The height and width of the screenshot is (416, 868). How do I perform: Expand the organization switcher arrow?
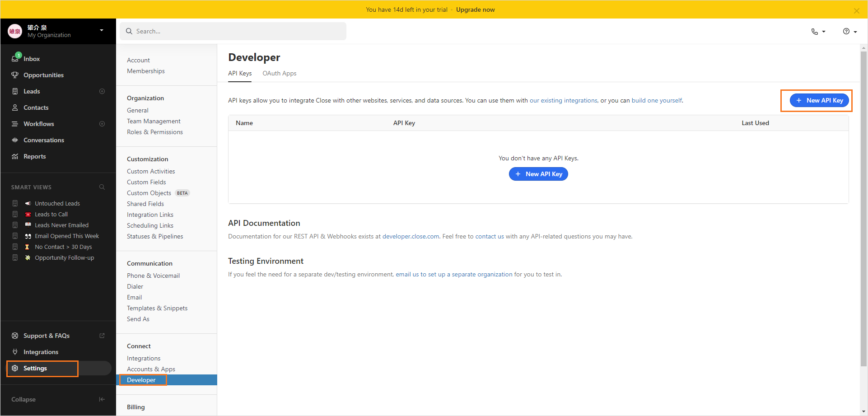102,30
